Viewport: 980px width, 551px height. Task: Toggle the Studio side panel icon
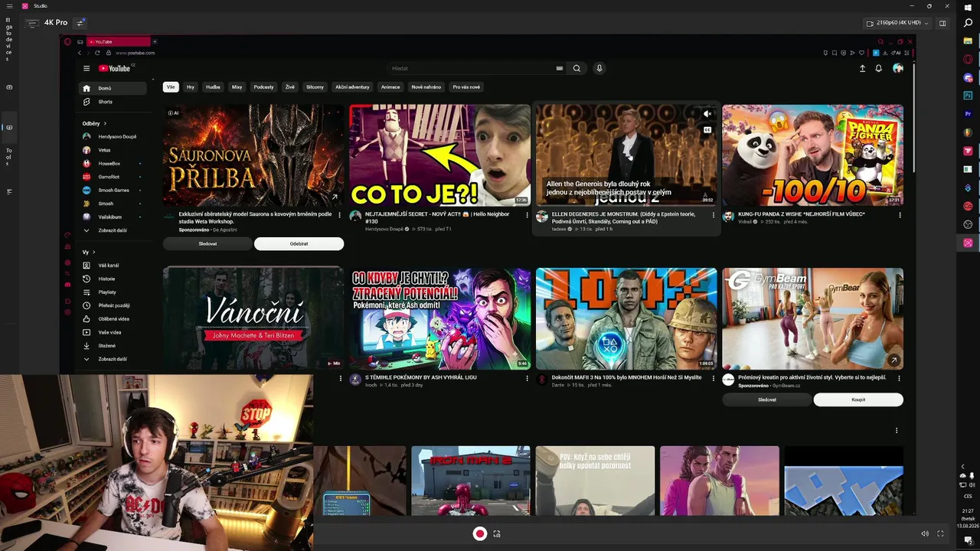coord(942,23)
